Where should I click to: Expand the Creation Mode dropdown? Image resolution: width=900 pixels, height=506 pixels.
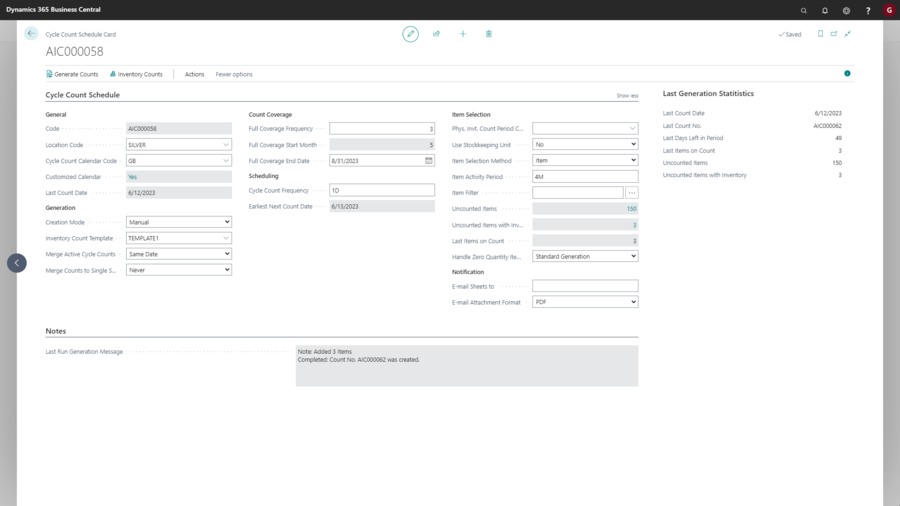click(179, 222)
